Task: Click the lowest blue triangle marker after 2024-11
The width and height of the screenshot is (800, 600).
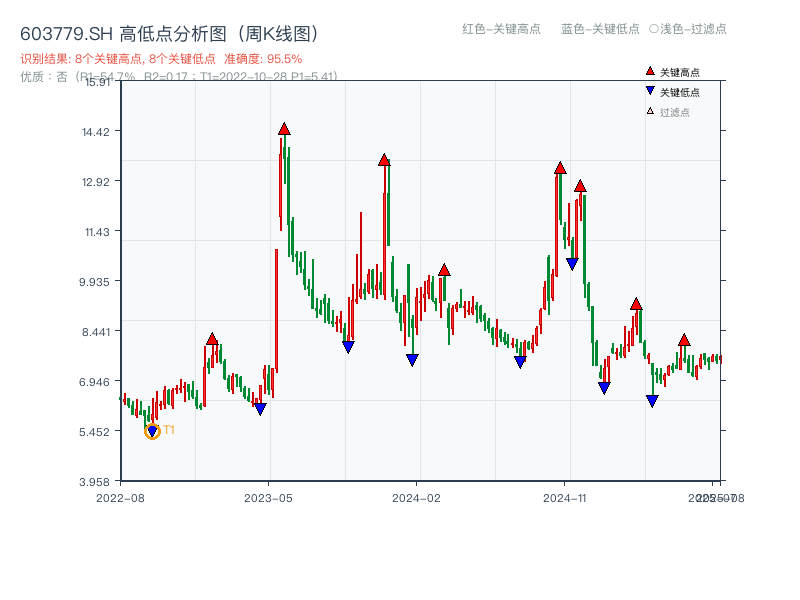Action: click(x=651, y=400)
